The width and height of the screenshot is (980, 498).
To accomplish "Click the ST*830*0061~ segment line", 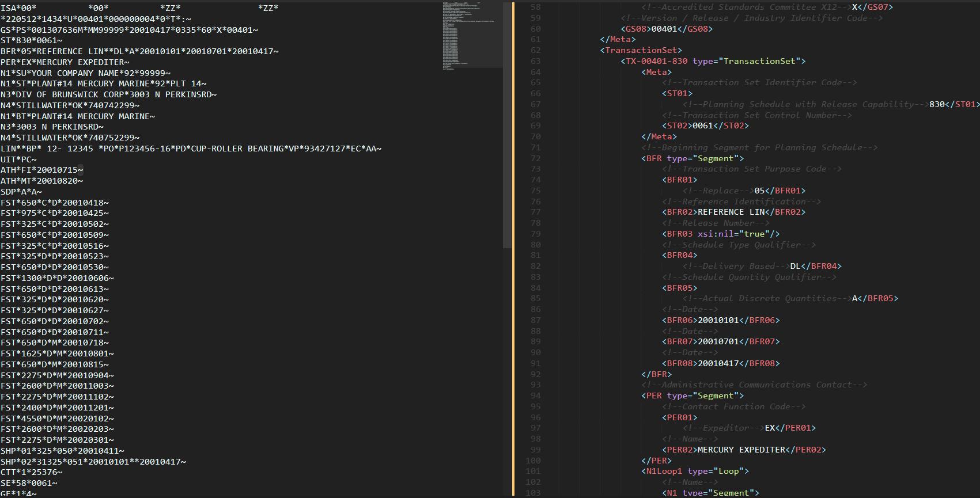I will (x=32, y=40).
